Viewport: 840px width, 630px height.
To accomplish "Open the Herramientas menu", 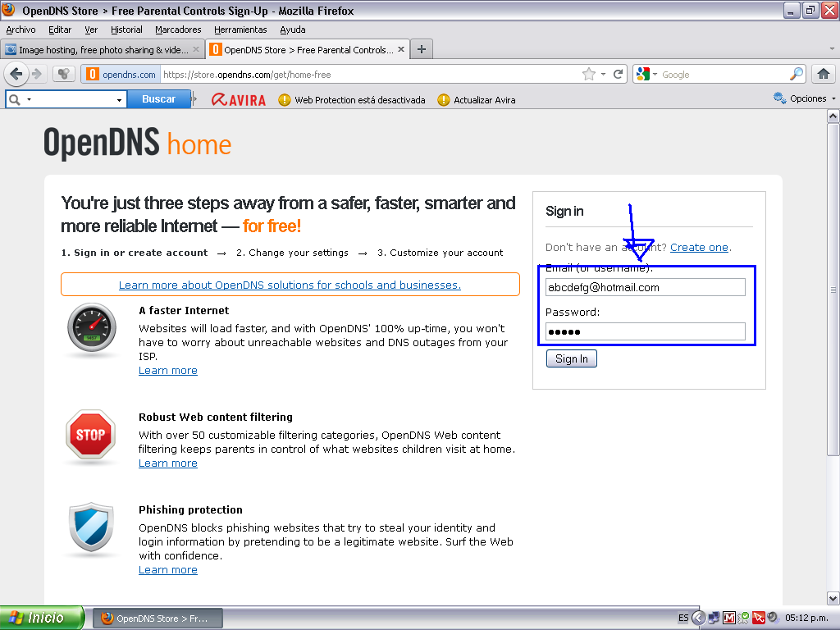I will (x=240, y=30).
